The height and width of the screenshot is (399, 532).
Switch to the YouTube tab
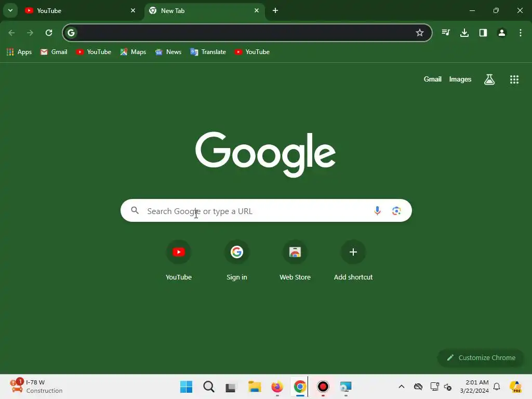(x=81, y=10)
